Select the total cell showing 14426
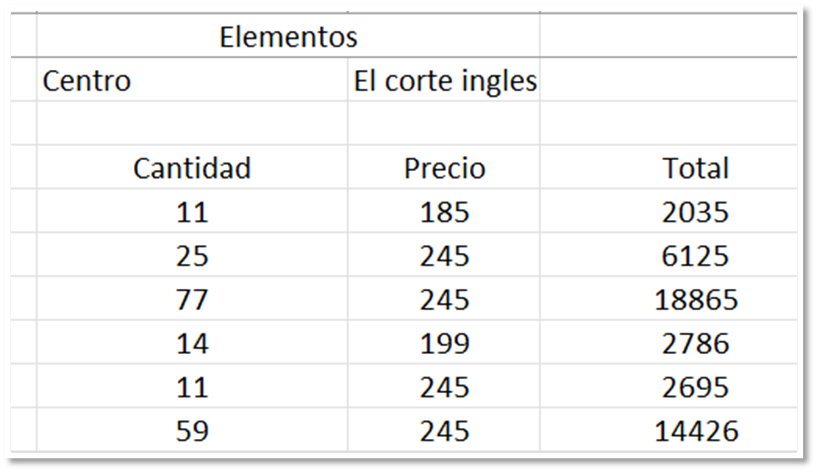The height and width of the screenshot is (471, 816). (x=669, y=430)
